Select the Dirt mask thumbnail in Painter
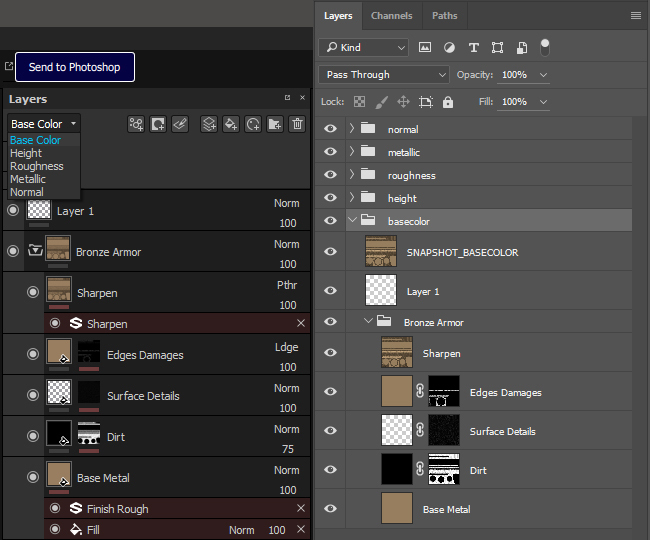This screenshot has width=650, height=540. (89, 433)
